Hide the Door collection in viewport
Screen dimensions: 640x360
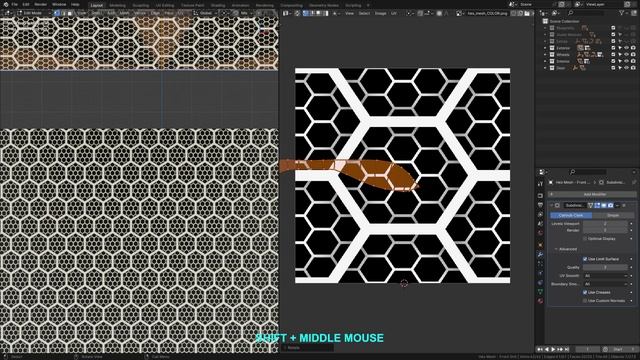point(627,68)
